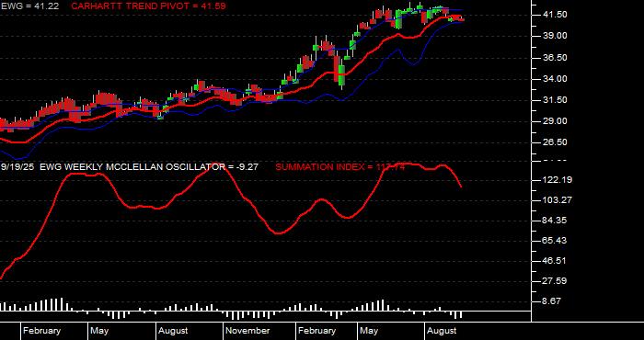644x340 pixels.
Task: Click the 34.00 price axis value
Action: tap(556, 79)
